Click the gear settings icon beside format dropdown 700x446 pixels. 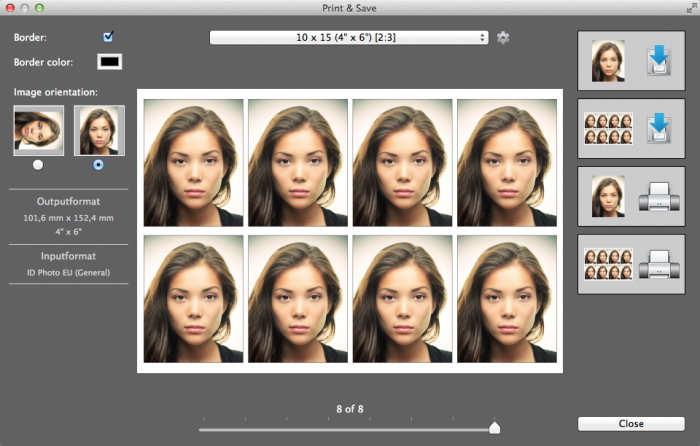coord(503,37)
